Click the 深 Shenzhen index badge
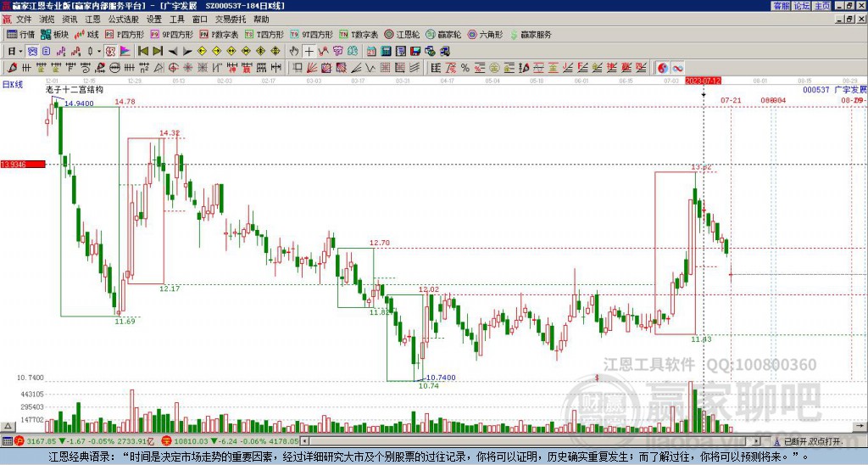This screenshot has width=868, height=465. [167, 441]
